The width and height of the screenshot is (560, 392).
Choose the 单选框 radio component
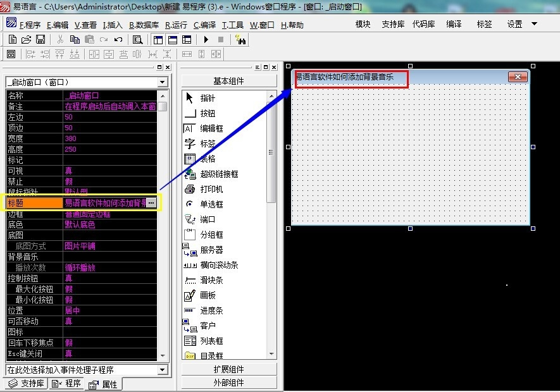tap(211, 204)
